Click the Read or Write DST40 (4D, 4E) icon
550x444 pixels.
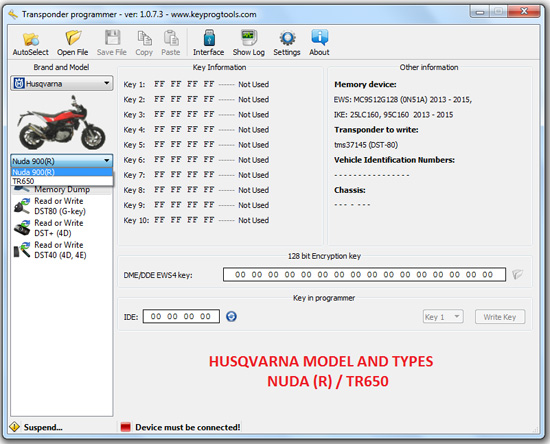coord(22,250)
